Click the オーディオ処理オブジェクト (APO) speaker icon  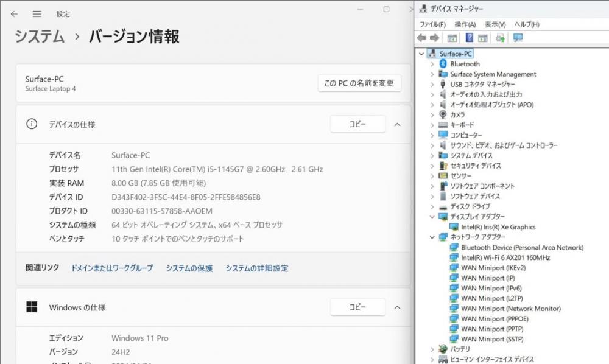pyautogui.click(x=443, y=104)
